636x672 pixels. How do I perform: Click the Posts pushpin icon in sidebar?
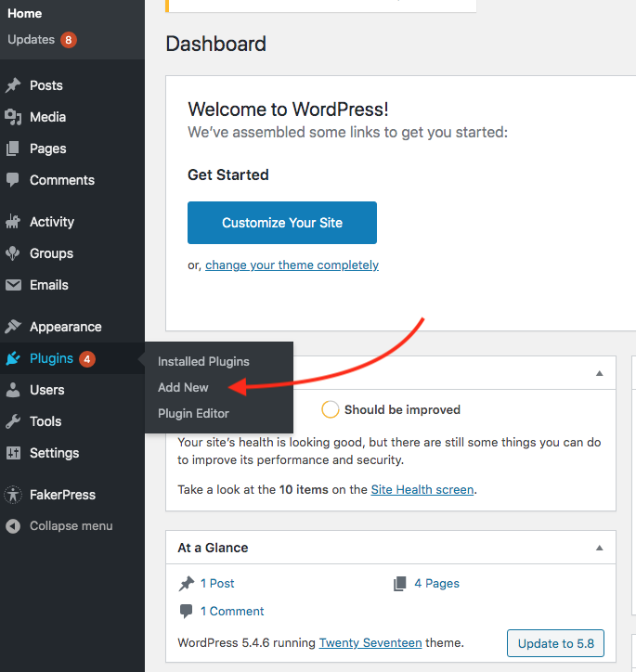13,85
